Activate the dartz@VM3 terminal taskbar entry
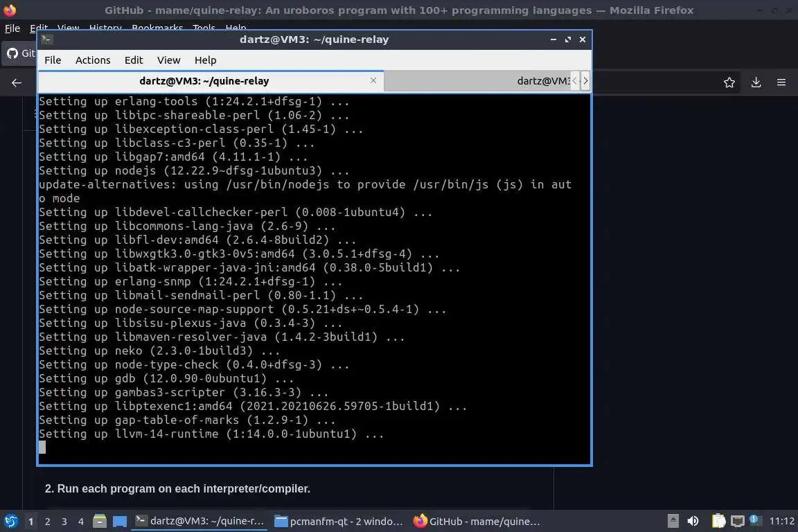798x532 pixels. (199, 522)
